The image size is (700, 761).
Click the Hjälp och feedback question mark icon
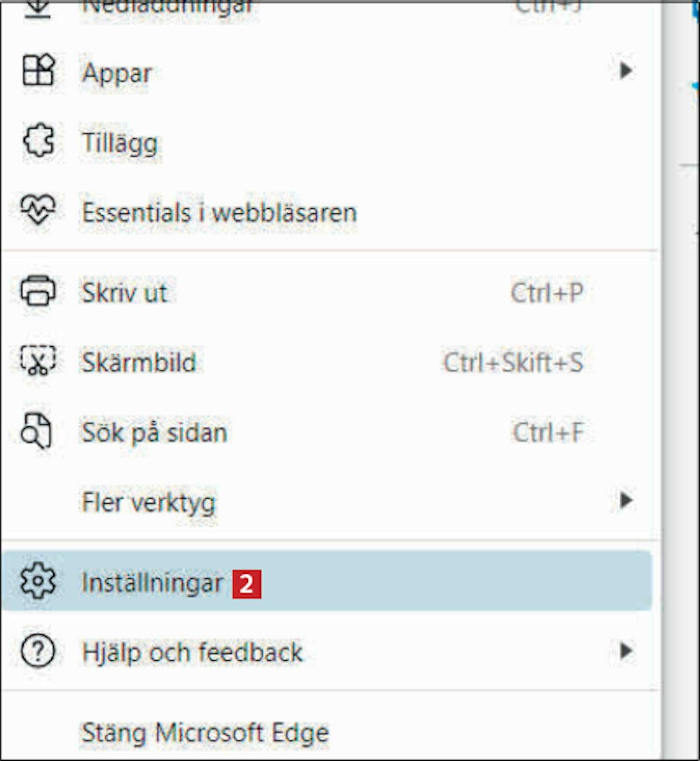(38, 651)
